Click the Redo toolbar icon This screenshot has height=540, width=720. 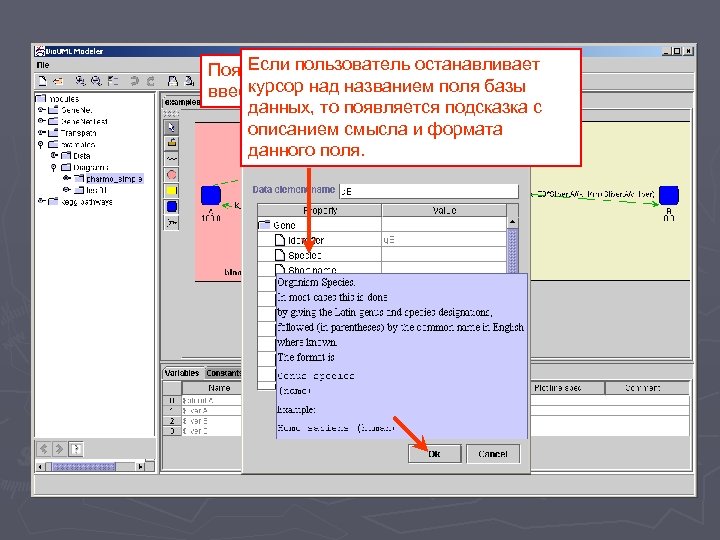click(x=150, y=81)
